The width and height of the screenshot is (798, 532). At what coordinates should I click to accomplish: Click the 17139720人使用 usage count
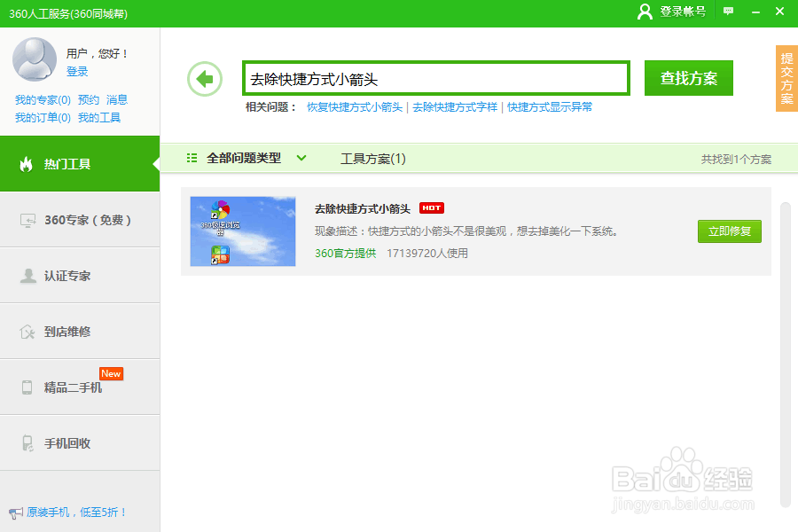427,253
